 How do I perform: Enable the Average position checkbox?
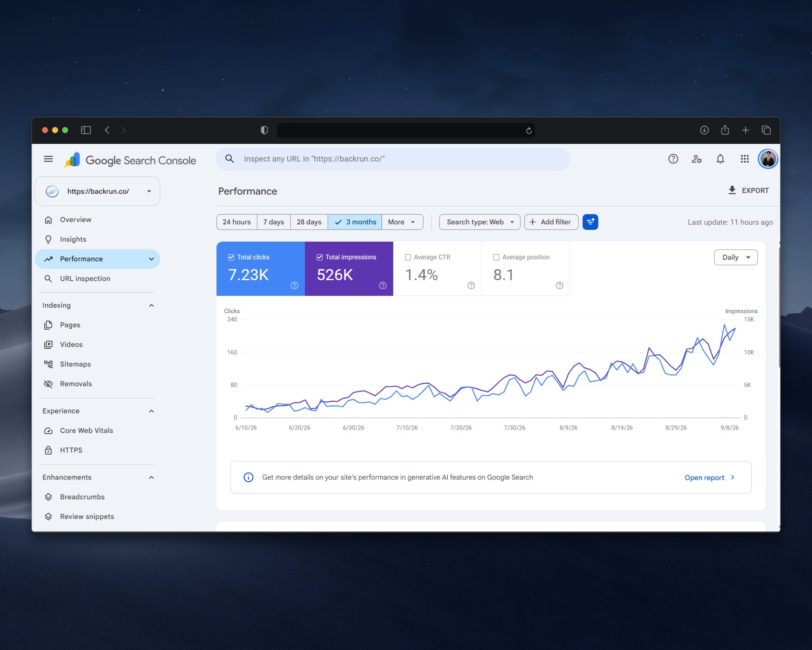tap(496, 257)
